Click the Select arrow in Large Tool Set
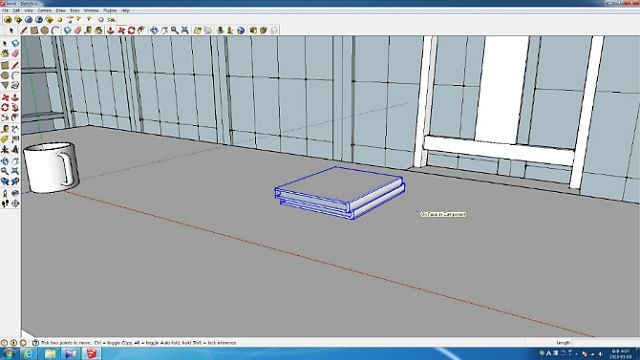This screenshot has height=360, width=640. (x=5, y=42)
